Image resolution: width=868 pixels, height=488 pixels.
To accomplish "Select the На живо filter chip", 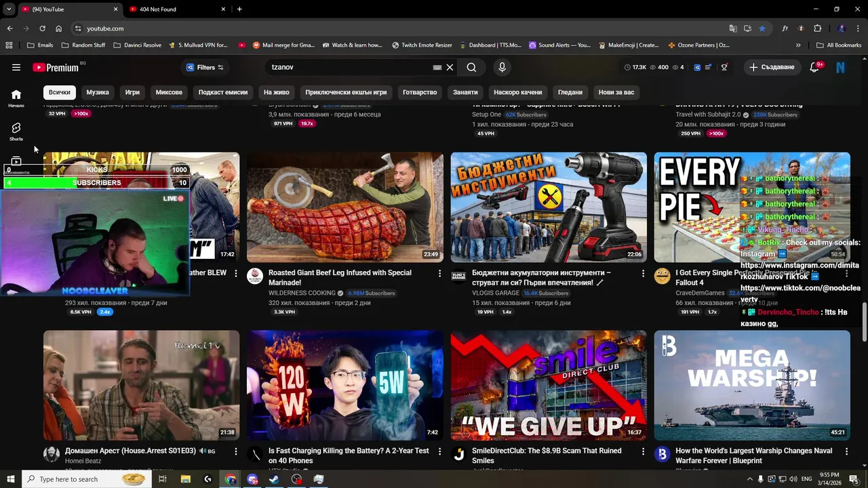I will tap(277, 92).
